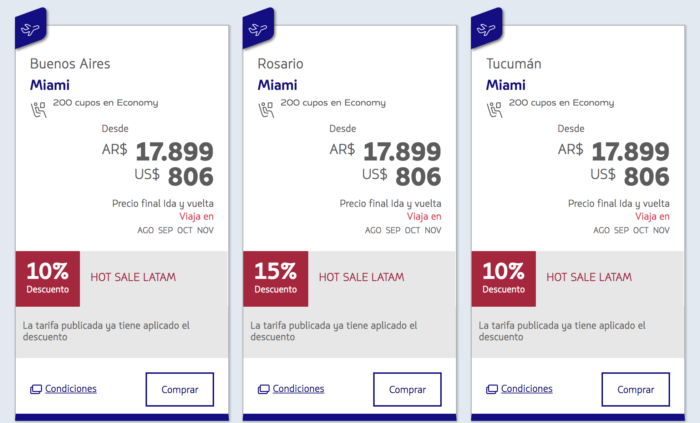Viewport: 700px width, 423px height.
Task: Click the airplane icon on Tucumán card
Action: [489, 27]
